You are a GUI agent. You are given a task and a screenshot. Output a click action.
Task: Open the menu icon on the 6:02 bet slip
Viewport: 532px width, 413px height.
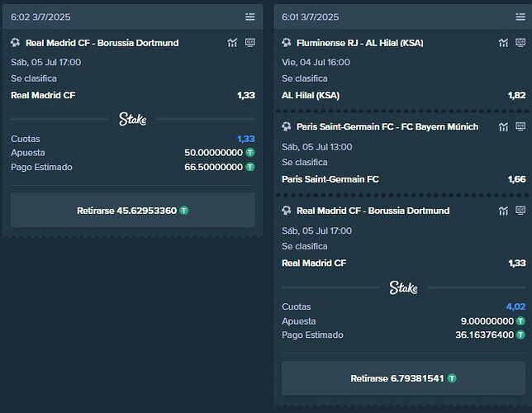(x=250, y=17)
